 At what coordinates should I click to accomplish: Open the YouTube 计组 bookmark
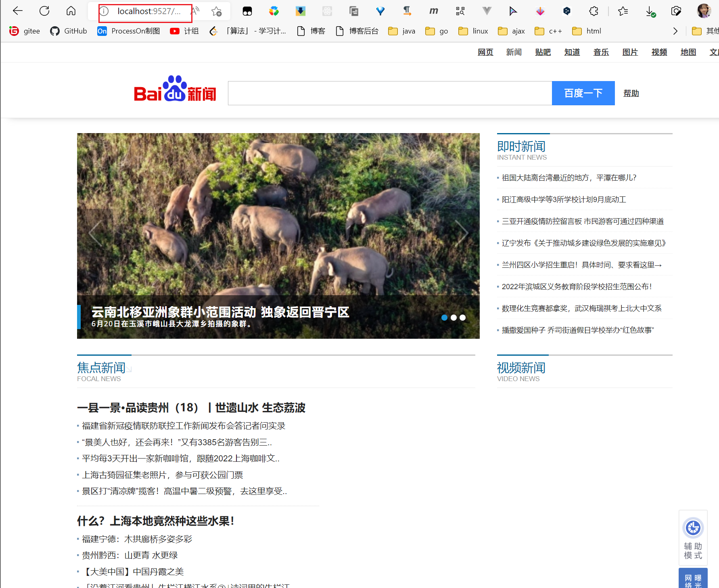tap(184, 31)
